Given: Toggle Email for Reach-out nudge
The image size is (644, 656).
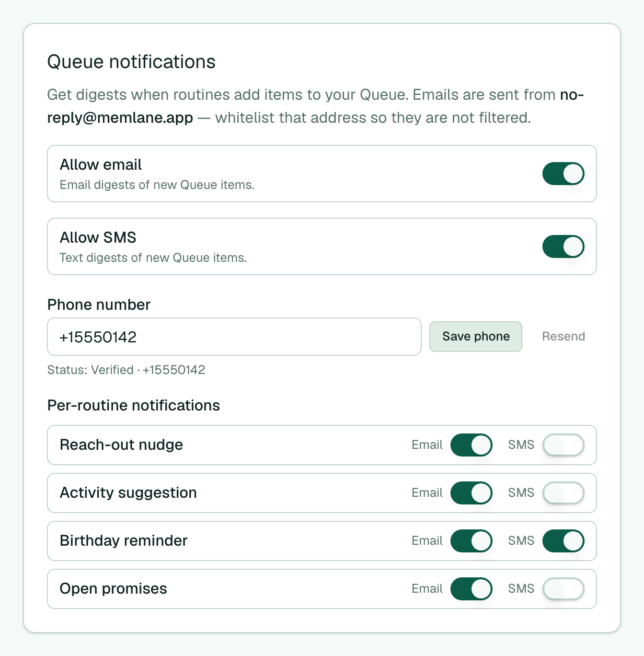Looking at the screenshot, I should point(471,445).
